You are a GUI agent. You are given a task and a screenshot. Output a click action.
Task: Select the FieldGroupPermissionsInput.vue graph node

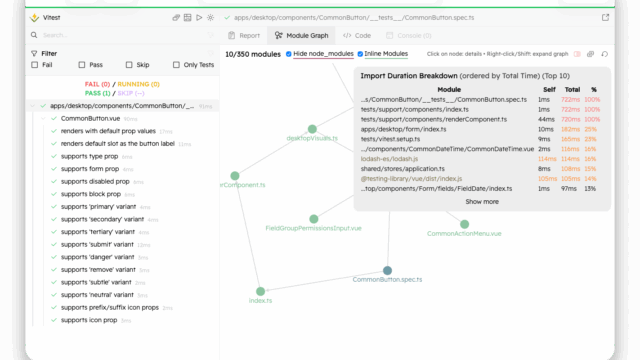click(313, 219)
